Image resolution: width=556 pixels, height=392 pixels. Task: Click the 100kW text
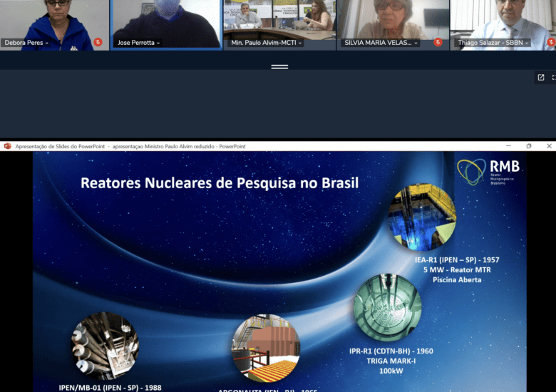click(x=391, y=371)
